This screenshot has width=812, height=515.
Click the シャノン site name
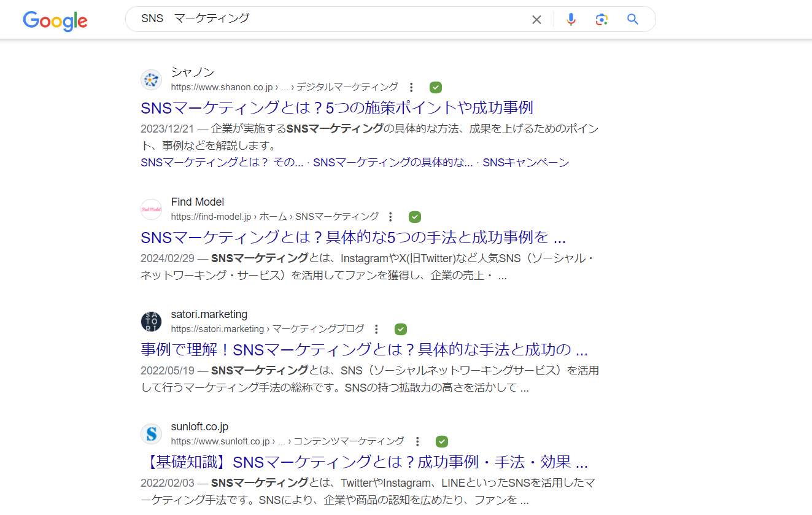193,72
